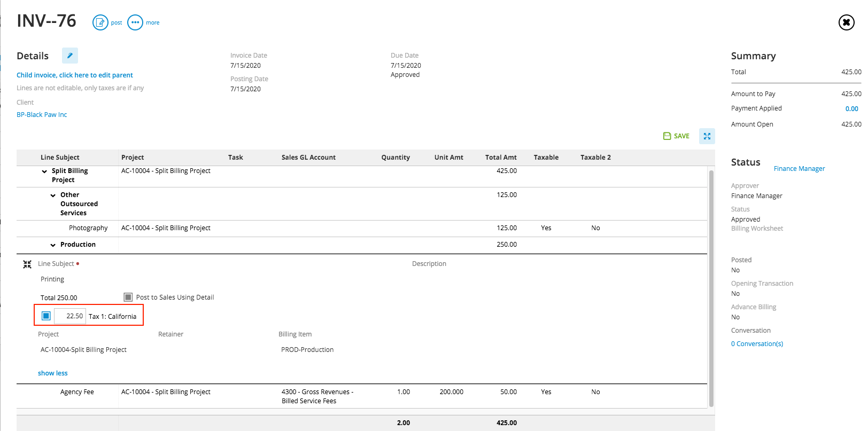Viewport: 868px width, 431px height.
Task: Click the Unit Amt column header
Action: [448, 158]
